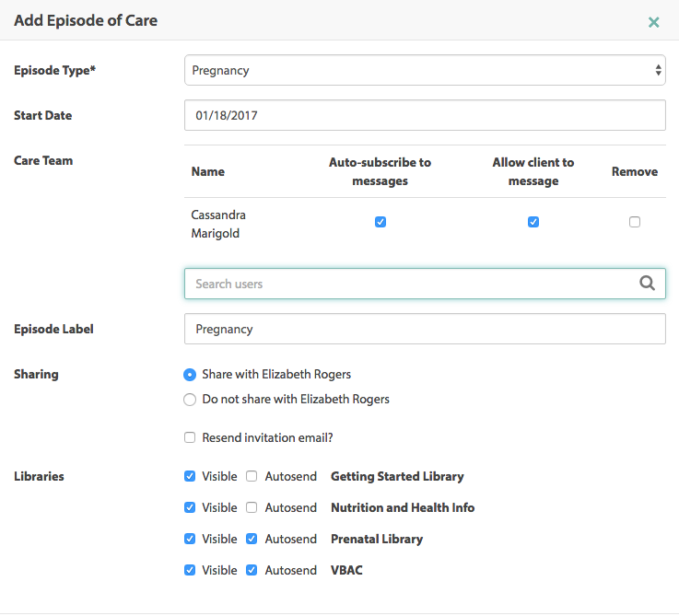Open the Episode Type dropdown
This screenshot has width=679, height=616.
tap(425, 70)
